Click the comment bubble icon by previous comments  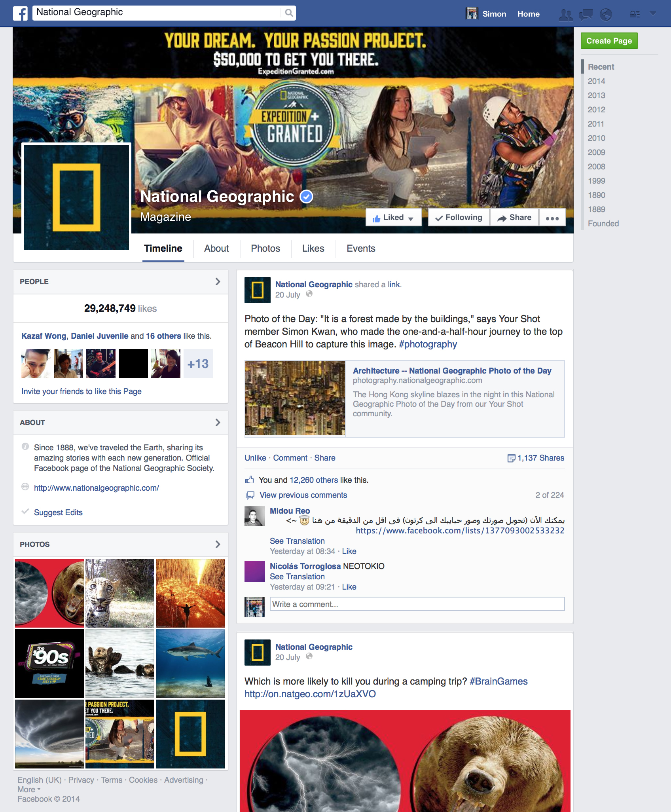coord(250,495)
